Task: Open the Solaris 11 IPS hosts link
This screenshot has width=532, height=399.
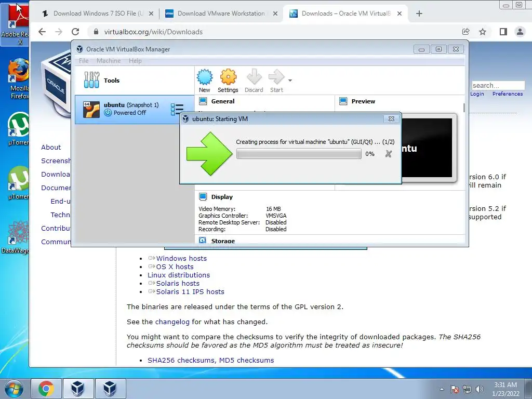Action: (x=190, y=292)
